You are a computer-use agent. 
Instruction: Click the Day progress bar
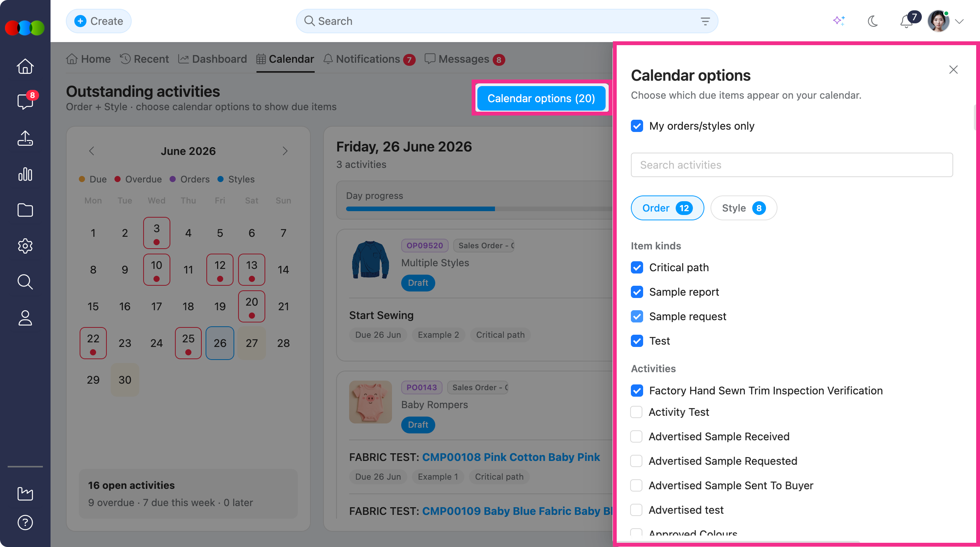pyautogui.click(x=479, y=209)
